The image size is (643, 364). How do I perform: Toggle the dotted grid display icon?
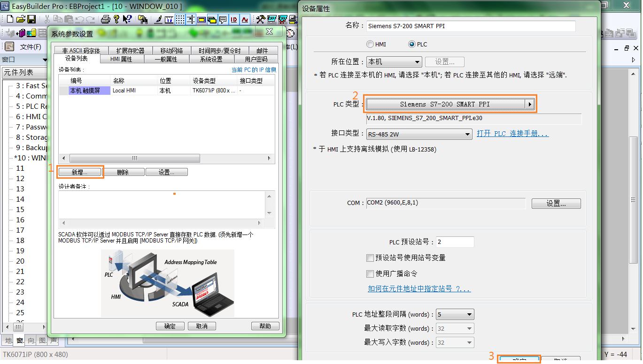pyautogui.click(x=180, y=19)
